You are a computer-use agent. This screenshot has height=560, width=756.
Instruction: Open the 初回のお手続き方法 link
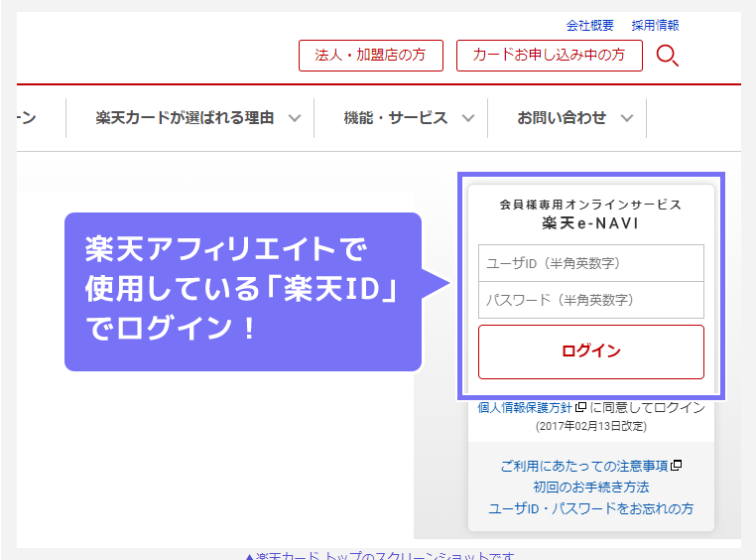[x=590, y=487]
